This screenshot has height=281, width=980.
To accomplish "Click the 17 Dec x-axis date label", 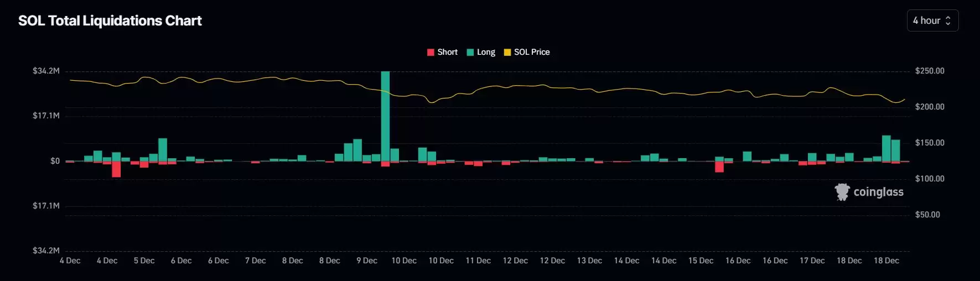I will (812, 261).
